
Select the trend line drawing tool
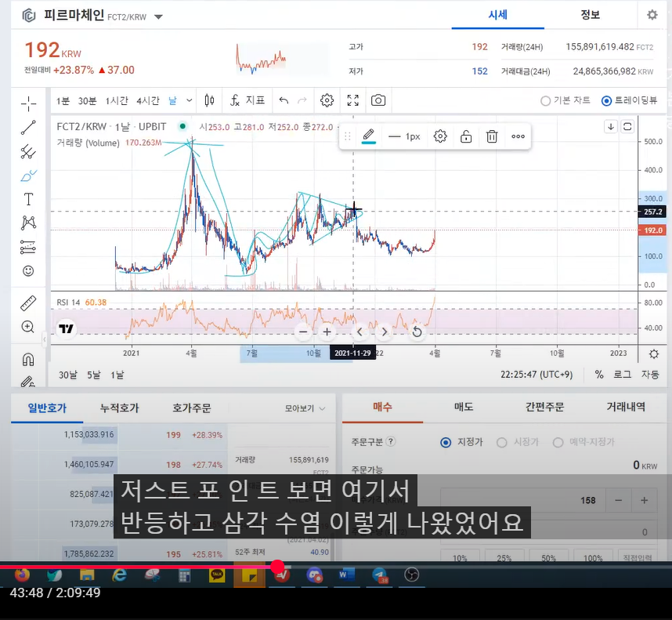pyautogui.click(x=28, y=127)
